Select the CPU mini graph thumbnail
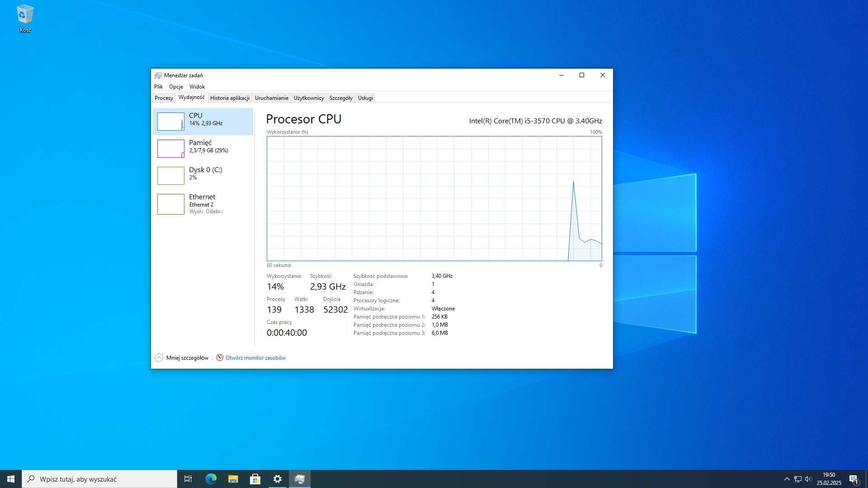 [x=170, y=122]
